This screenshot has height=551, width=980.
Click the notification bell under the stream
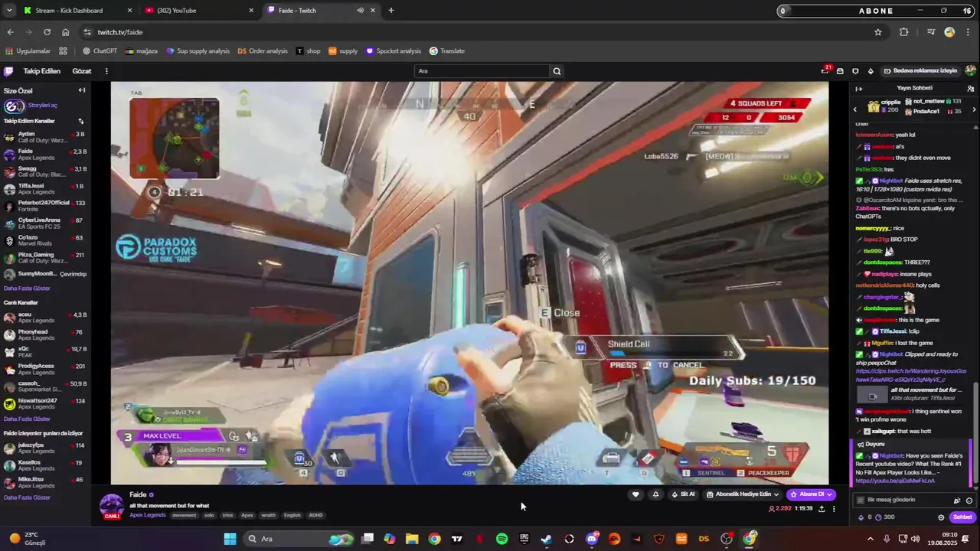(655, 494)
